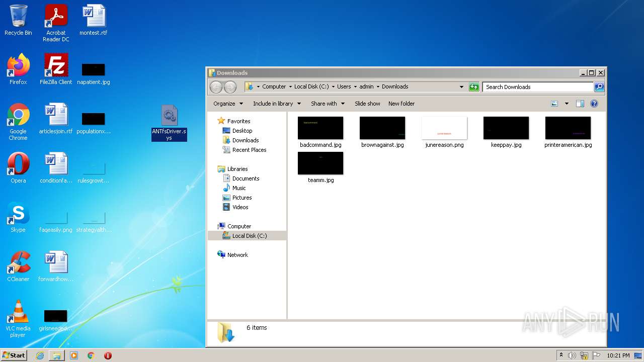Select ANTfsDriver.sys file on desktop

(x=169, y=123)
